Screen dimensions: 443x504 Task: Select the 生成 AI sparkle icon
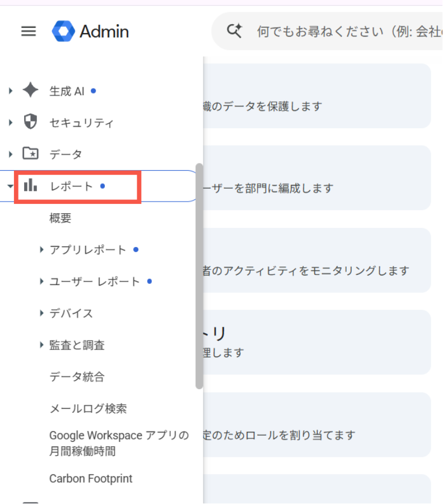[31, 90]
